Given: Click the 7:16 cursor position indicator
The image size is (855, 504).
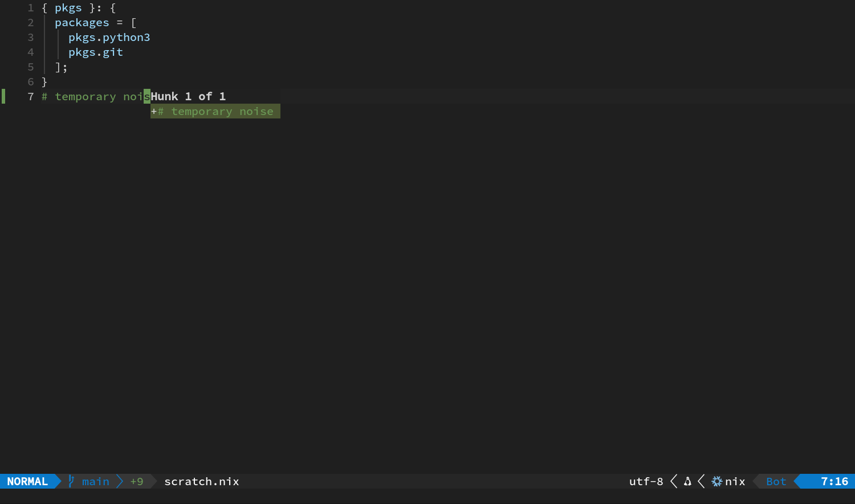Looking at the screenshot, I should point(834,481).
